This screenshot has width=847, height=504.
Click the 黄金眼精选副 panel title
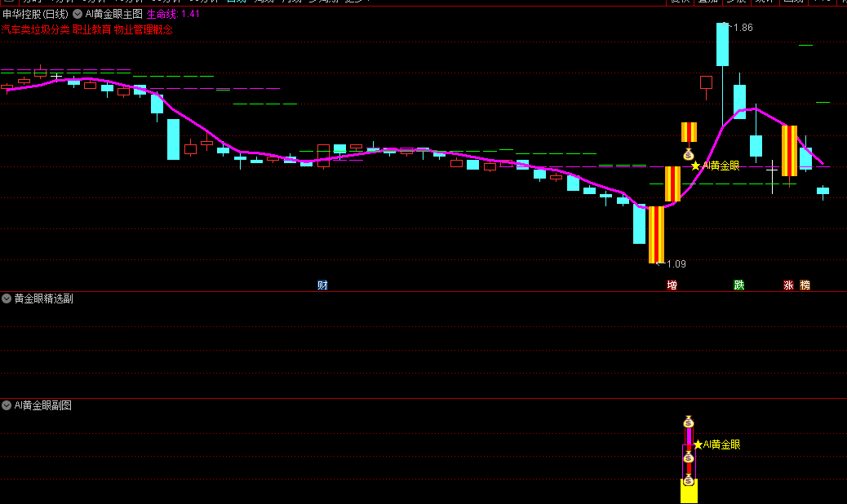coord(44,298)
